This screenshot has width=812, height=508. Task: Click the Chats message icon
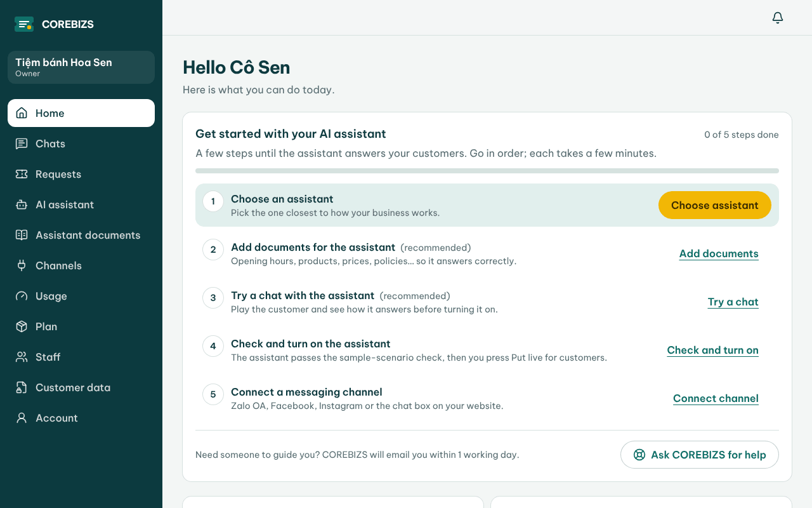coord(22,144)
